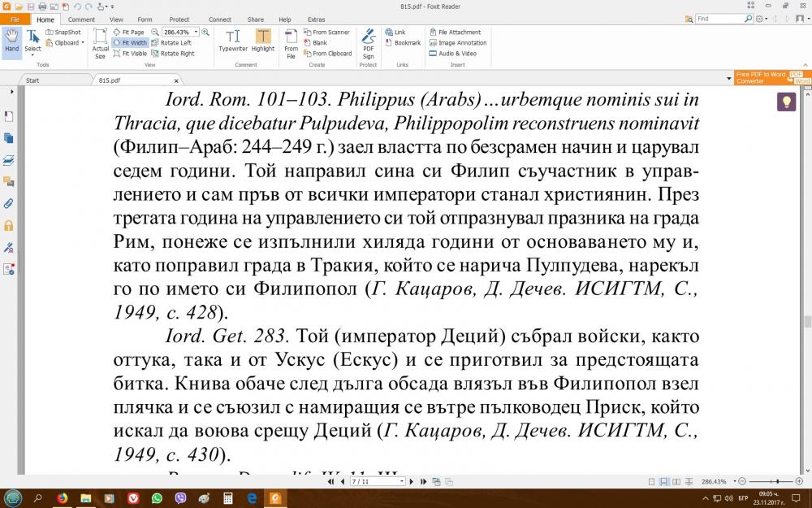Viewport: 812px width, 508px height.
Task: Open the Comment ribbon tab
Action: point(81,19)
